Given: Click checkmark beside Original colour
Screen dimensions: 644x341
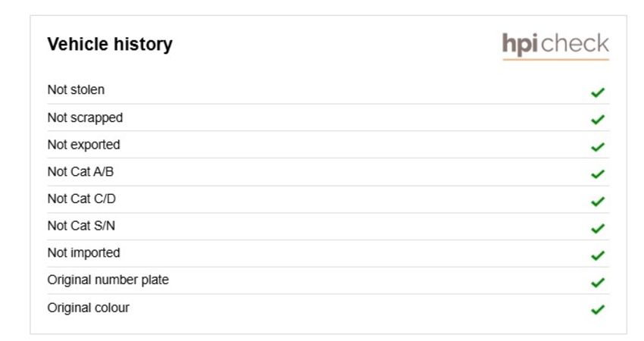Looking at the screenshot, I should (598, 309).
